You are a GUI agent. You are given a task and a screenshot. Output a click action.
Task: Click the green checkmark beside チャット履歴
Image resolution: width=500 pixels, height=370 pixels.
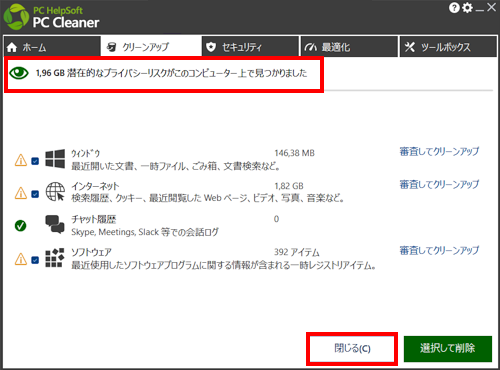[21, 226]
